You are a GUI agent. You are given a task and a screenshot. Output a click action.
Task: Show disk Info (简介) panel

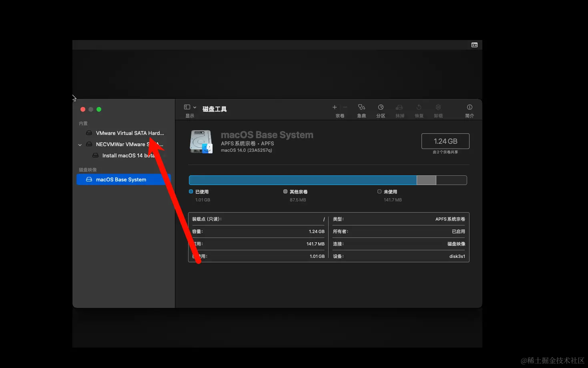pos(470,107)
